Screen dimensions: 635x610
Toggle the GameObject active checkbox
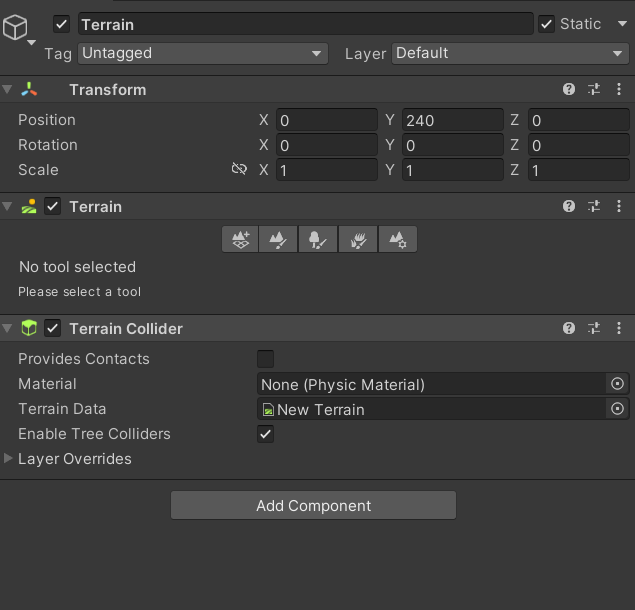tap(61, 24)
